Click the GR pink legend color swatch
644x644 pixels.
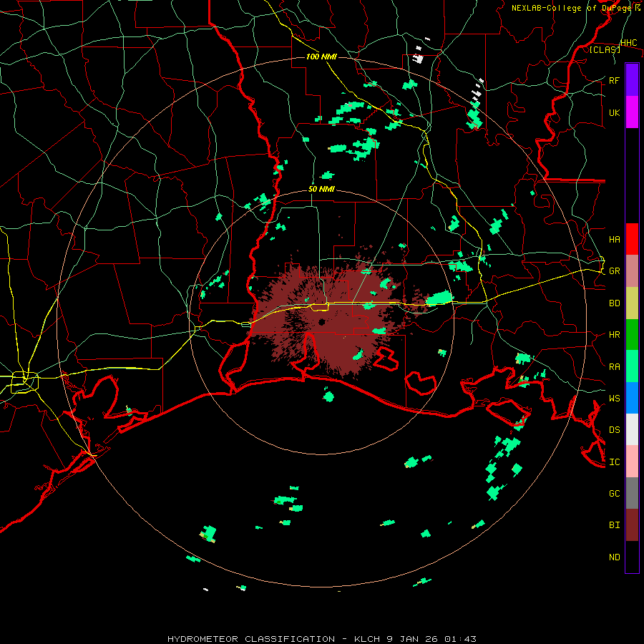pos(632,271)
